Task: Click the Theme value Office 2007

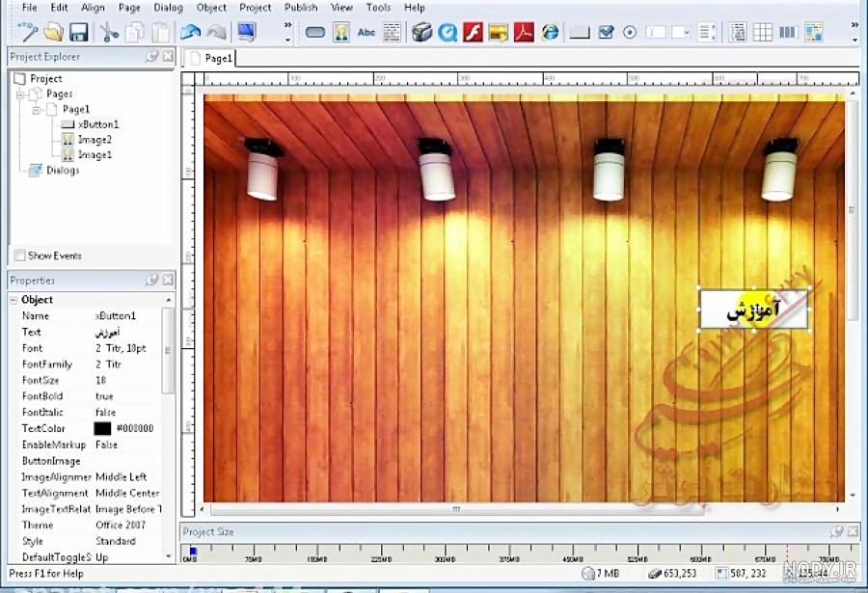Action: click(121, 525)
